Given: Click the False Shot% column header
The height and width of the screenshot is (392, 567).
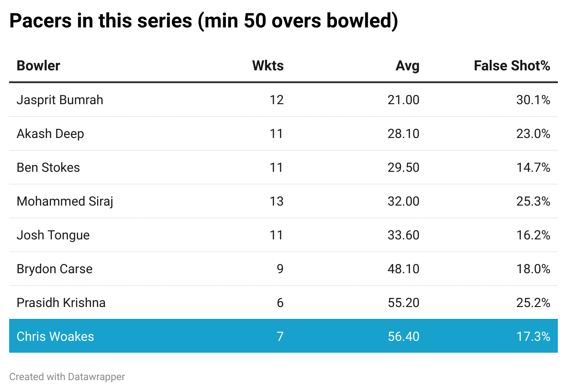Looking at the screenshot, I should point(512,66).
